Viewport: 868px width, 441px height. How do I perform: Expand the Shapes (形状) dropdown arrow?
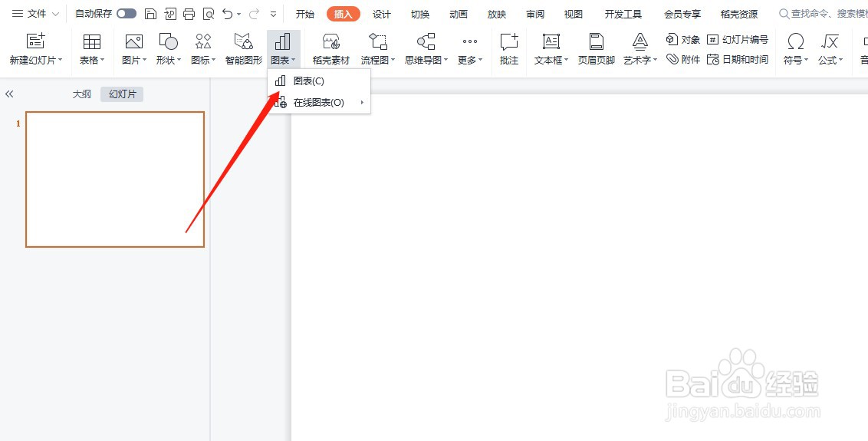[x=179, y=60]
